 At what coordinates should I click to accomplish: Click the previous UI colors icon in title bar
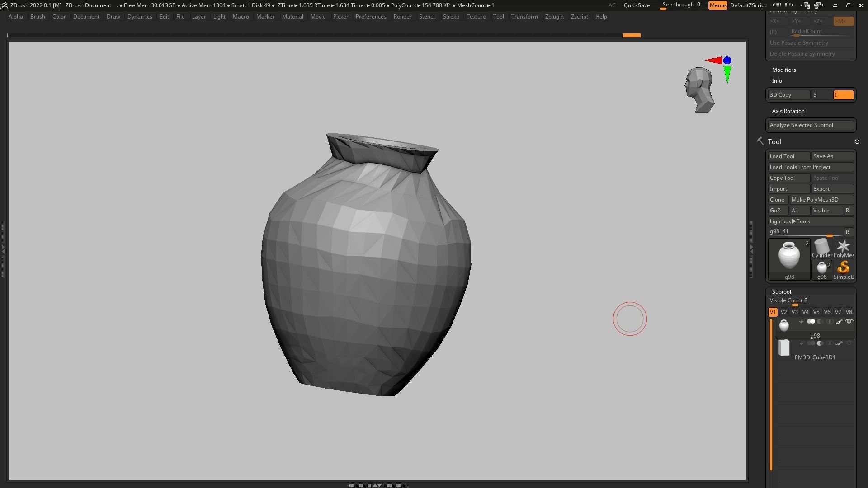point(776,5)
